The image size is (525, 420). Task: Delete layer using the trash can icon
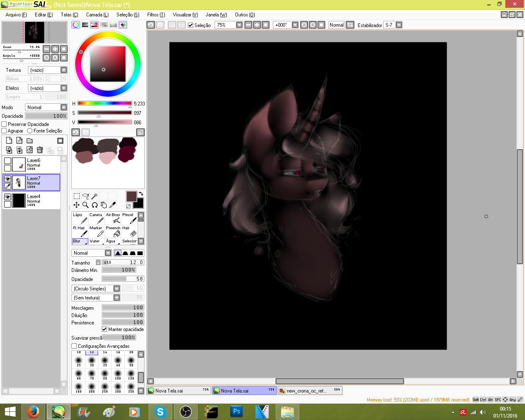point(40,150)
